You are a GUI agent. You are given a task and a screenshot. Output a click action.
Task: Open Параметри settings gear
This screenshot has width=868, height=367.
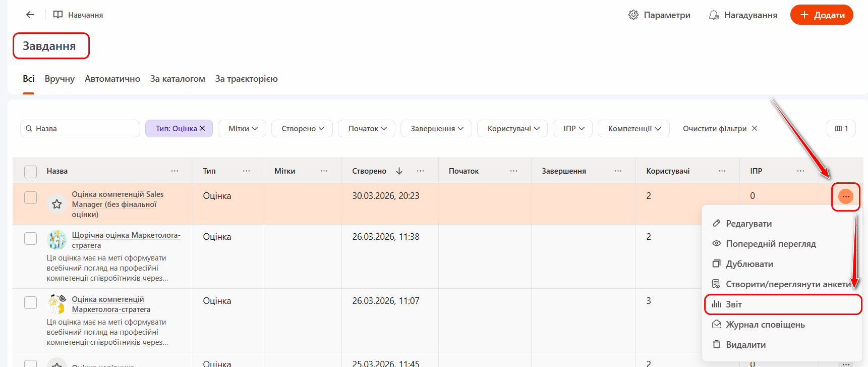[x=659, y=15]
